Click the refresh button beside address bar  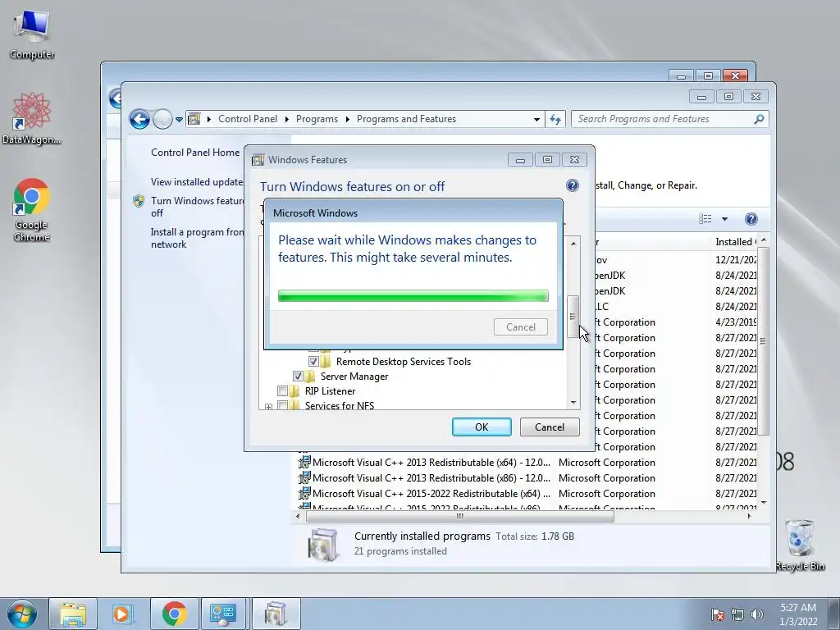(555, 119)
